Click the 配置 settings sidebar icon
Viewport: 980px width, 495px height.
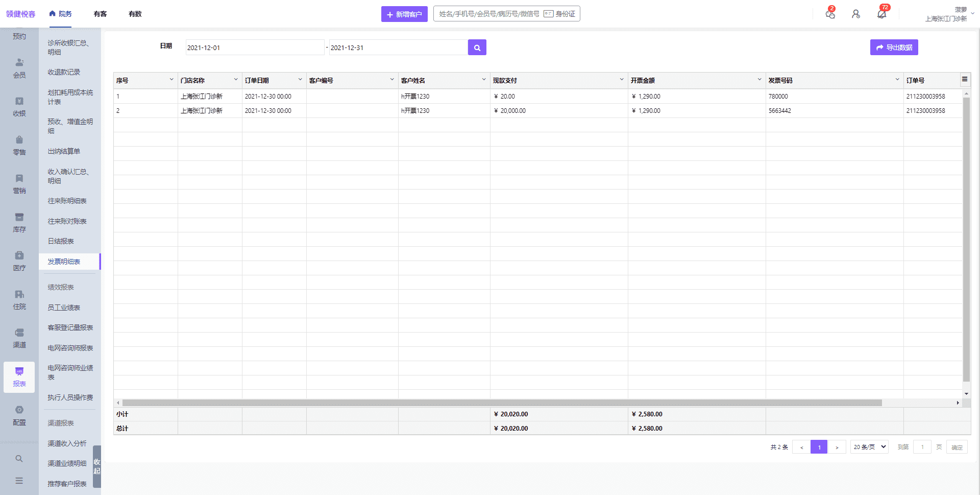[x=19, y=416]
